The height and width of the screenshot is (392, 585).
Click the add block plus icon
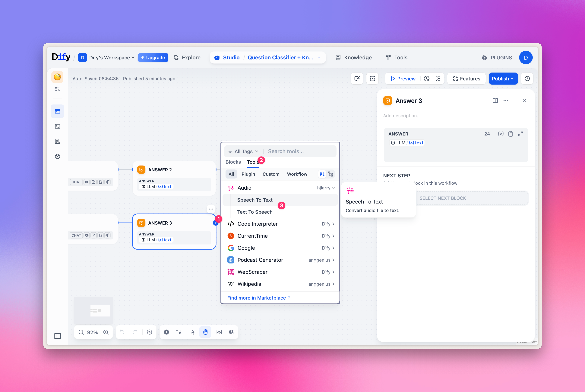[166, 332]
